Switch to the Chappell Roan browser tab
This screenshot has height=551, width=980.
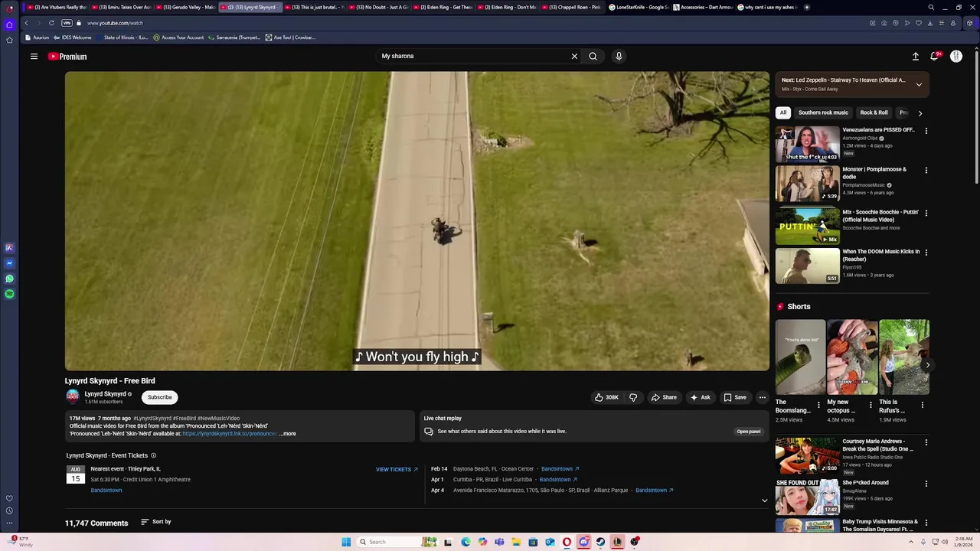tap(573, 7)
